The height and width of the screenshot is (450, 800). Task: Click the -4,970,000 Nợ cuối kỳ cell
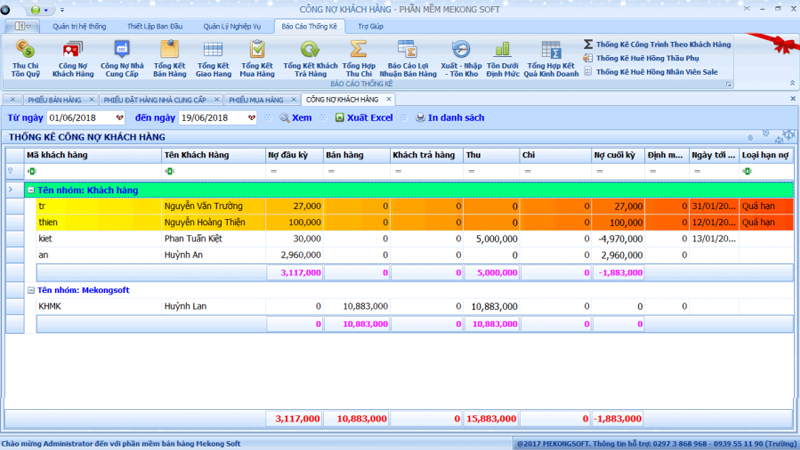pyautogui.click(x=618, y=239)
